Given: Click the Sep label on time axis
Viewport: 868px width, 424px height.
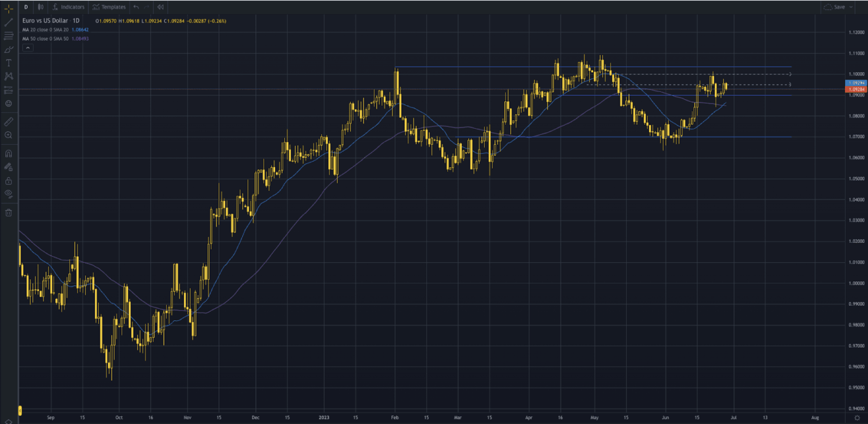Looking at the screenshot, I should pyautogui.click(x=51, y=418).
